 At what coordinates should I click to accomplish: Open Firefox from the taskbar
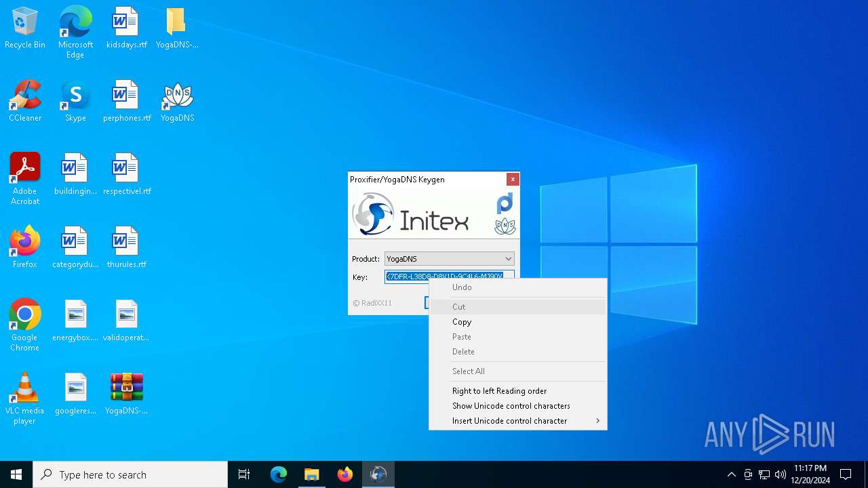pos(345,474)
